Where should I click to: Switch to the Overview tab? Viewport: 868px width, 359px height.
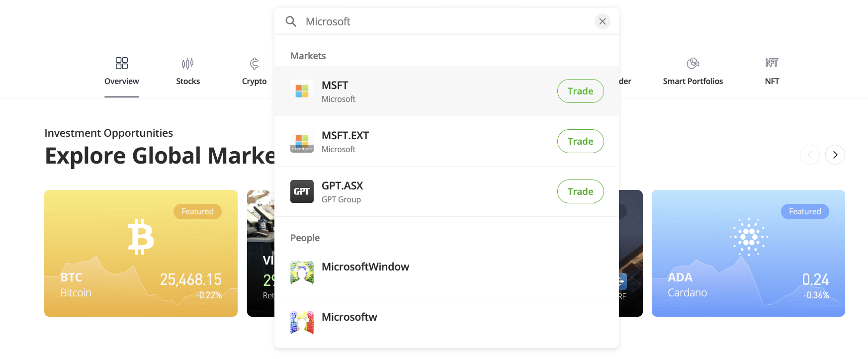[122, 81]
